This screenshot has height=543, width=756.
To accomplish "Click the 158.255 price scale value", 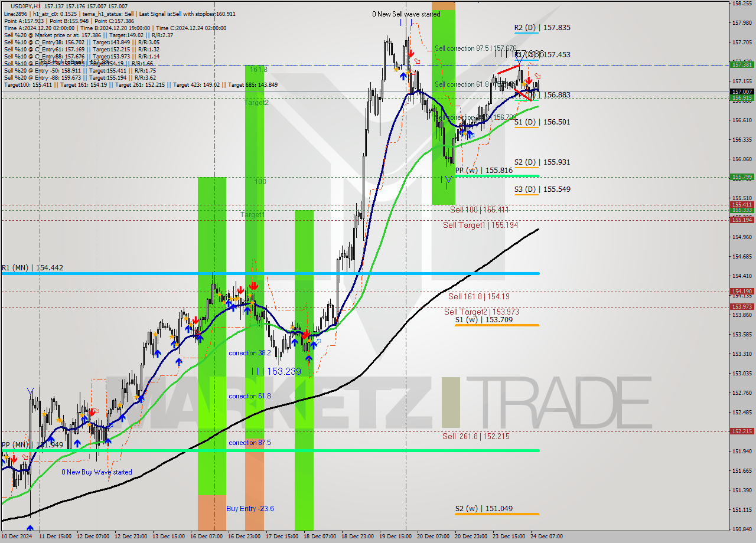I will [742, 4].
